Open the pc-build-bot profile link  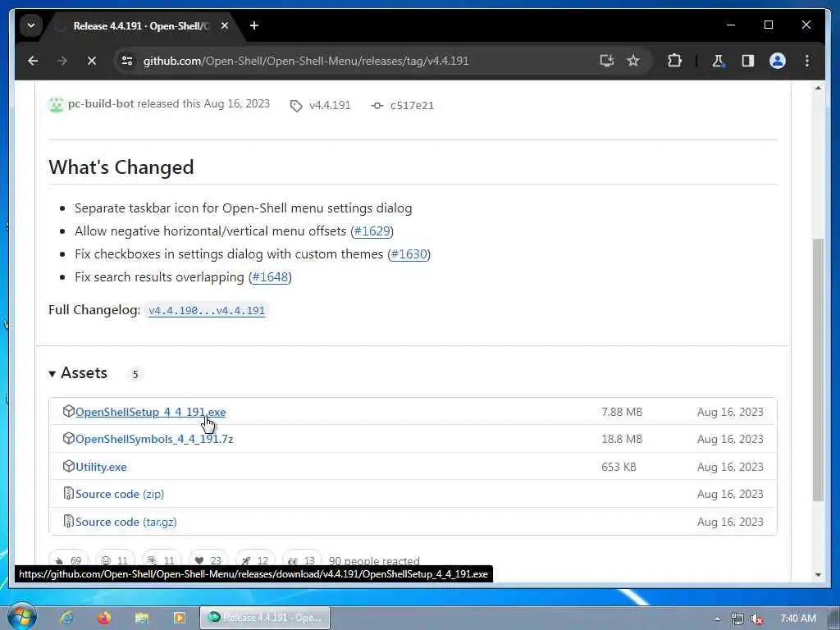tap(101, 103)
